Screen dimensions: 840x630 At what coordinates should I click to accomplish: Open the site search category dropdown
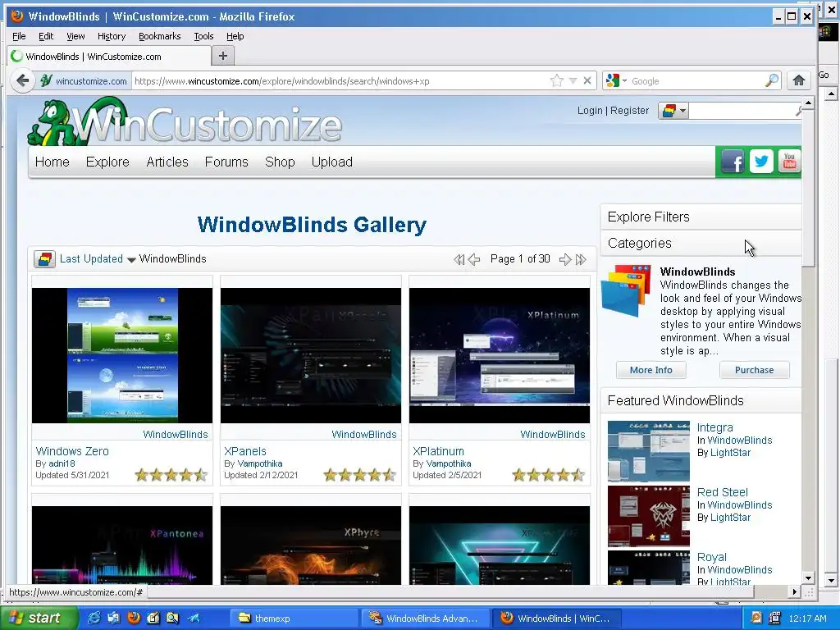coord(673,111)
